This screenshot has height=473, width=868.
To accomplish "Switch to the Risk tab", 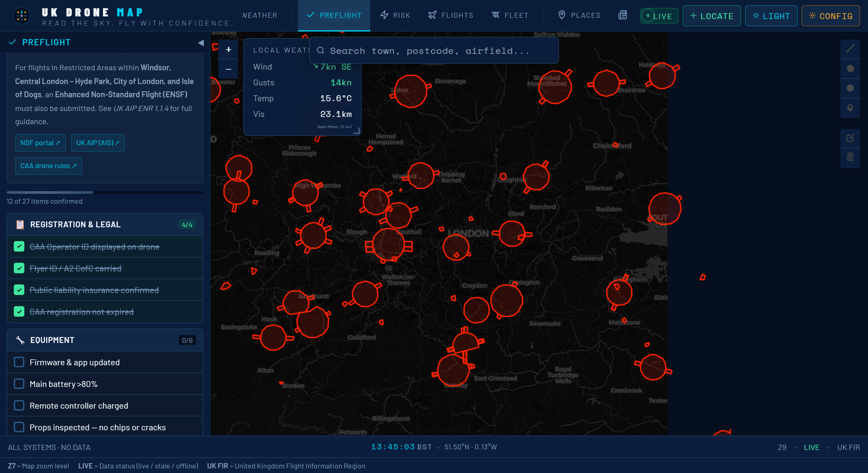I will [x=395, y=15].
